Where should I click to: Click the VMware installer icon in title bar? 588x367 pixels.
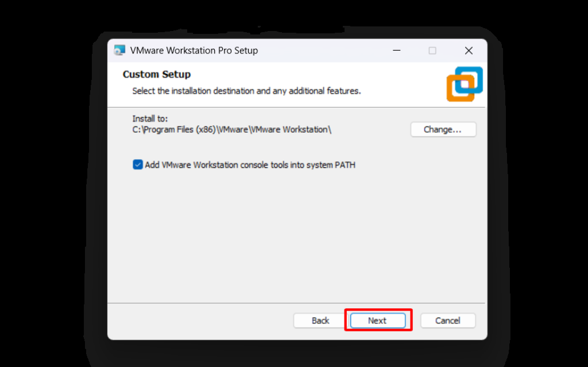119,51
